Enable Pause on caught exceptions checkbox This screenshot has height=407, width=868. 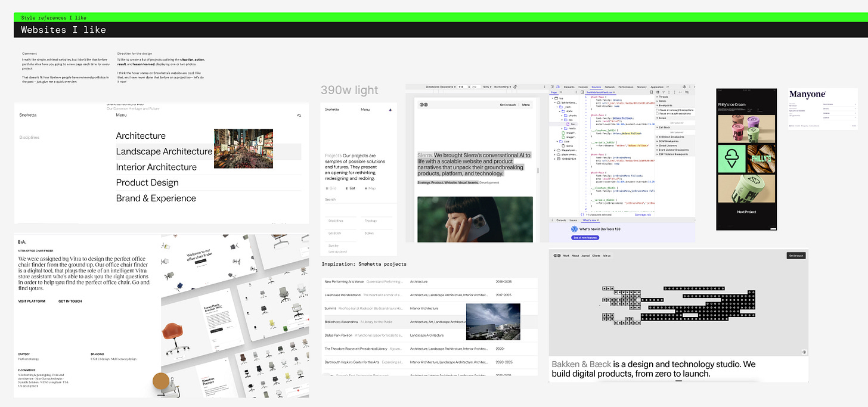coord(658,114)
